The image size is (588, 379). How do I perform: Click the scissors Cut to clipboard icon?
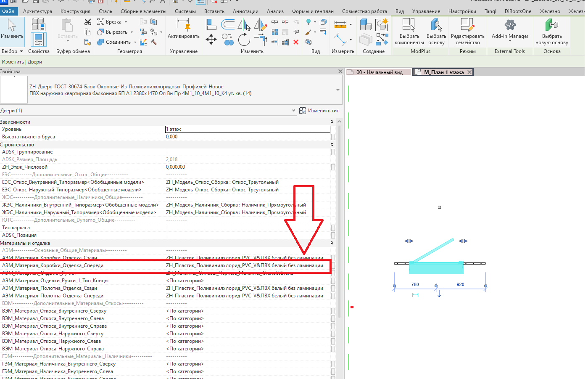coord(88,22)
